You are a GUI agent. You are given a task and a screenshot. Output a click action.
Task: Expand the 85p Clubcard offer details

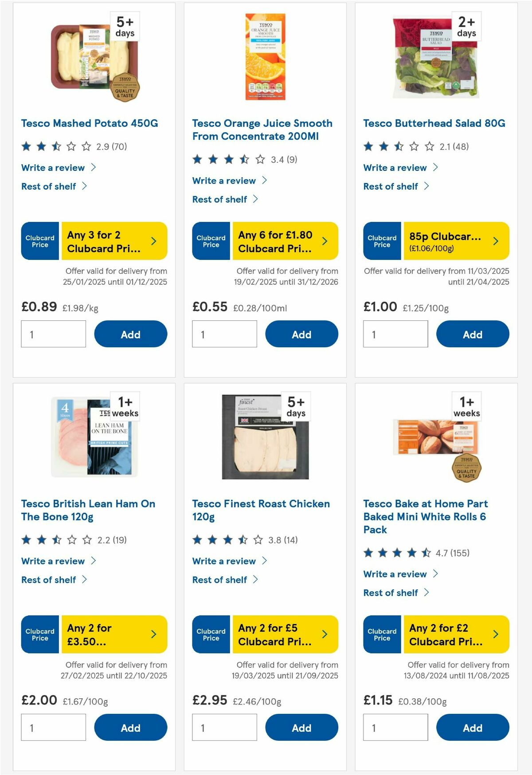click(495, 241)
